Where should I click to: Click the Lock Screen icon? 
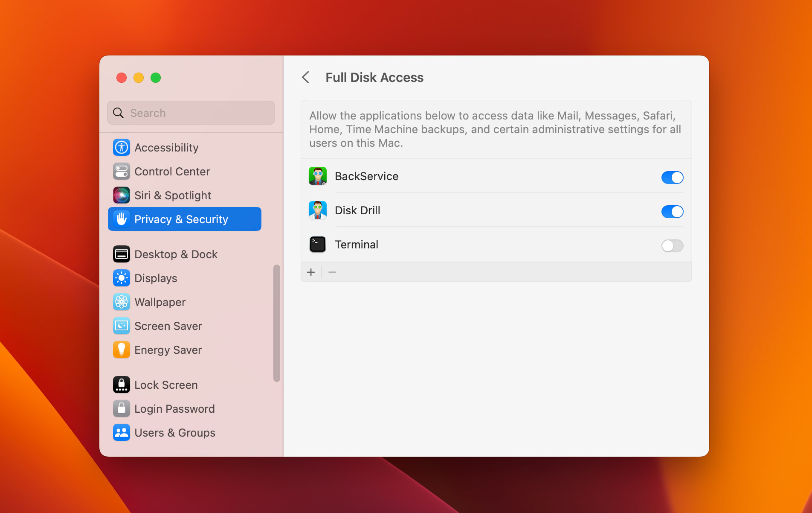[122, 385]
